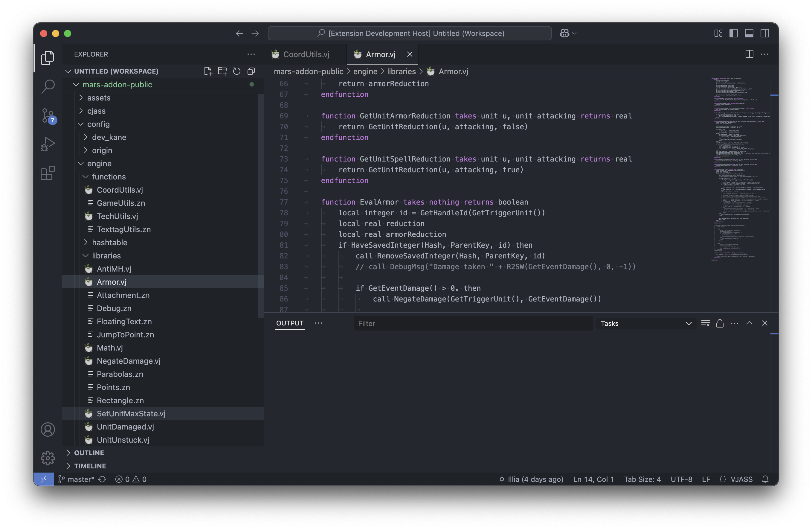
Task: Open the Tasks output channel dropdown
Action: [x=646, y=323]
